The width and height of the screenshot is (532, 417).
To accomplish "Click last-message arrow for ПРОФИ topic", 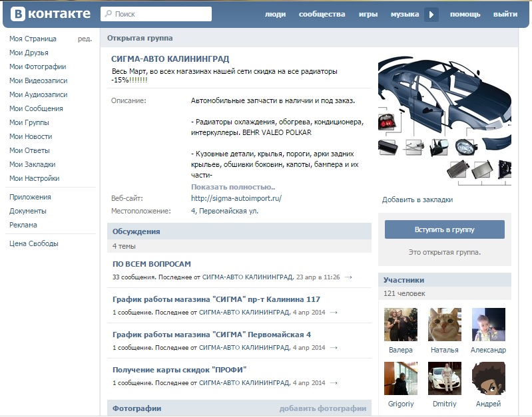I will coord(334,383).
